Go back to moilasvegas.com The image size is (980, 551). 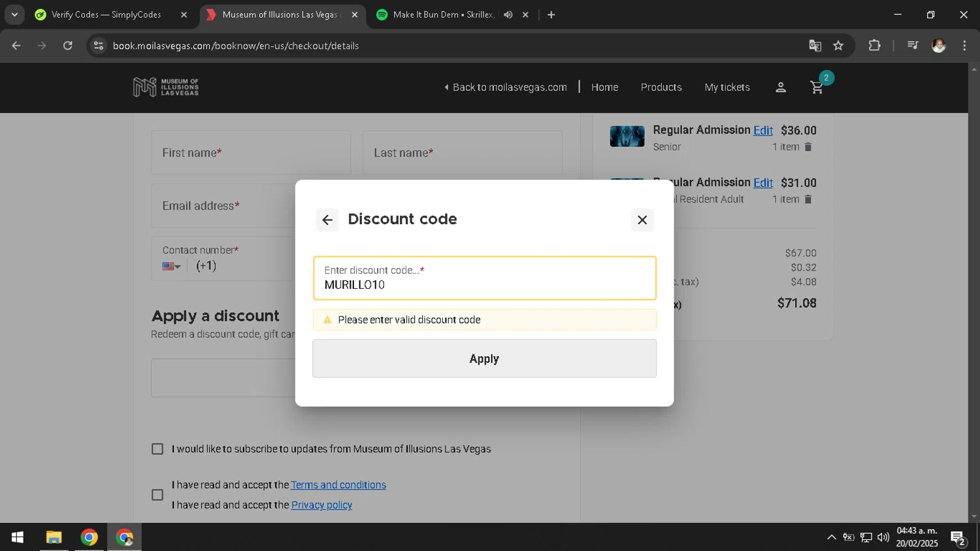pyautogui.click(x=505, y=87)
